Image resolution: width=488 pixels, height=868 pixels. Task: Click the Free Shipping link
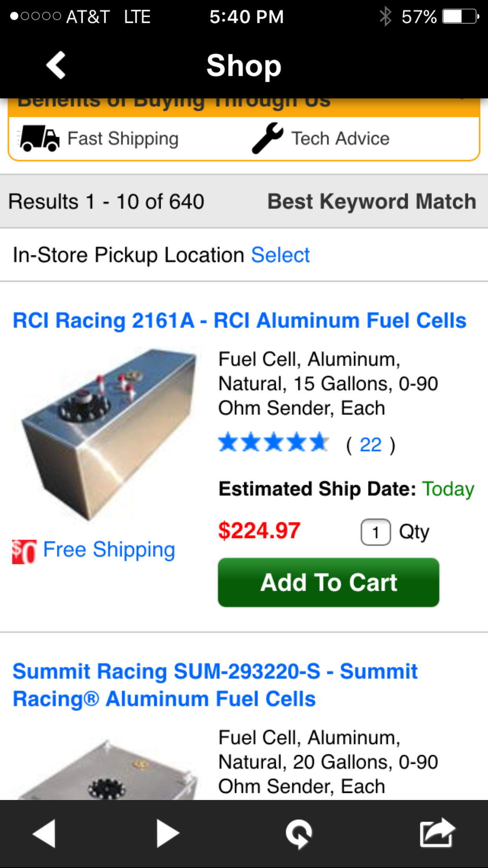click(x=109, y=550)
